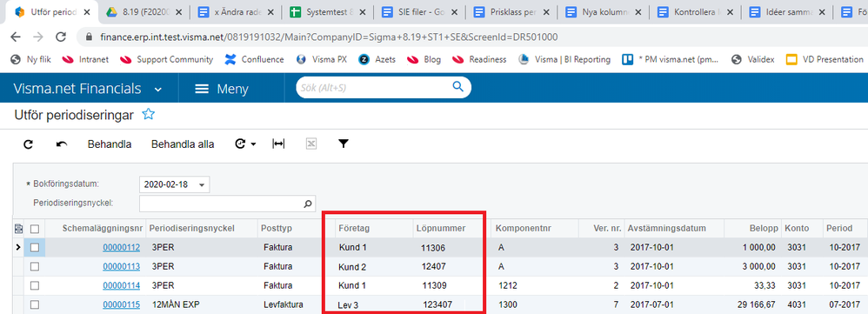
Task: Reload the page with browser refresh icon
Action: (61, 37)
